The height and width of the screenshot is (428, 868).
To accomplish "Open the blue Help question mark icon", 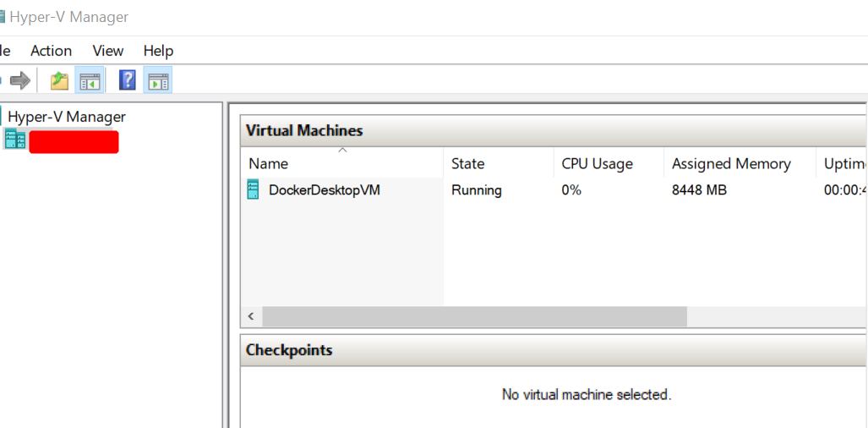I will (x=128, y=81).
